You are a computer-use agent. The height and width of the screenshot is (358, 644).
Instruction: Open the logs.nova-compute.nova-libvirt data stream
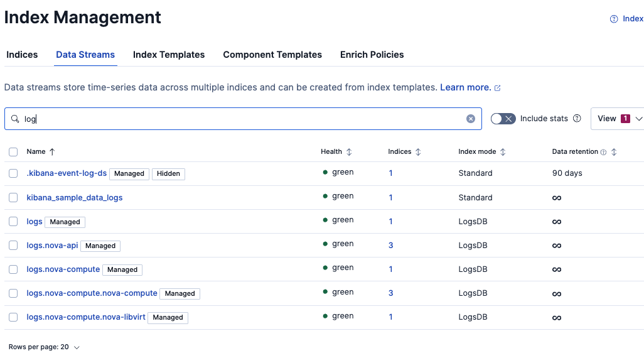86,317
